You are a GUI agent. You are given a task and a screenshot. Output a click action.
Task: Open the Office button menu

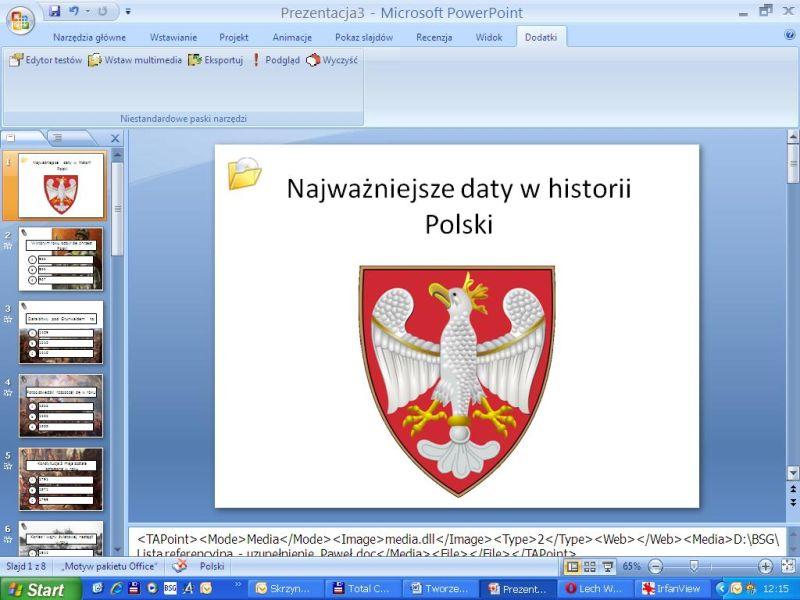click(20, 20)
